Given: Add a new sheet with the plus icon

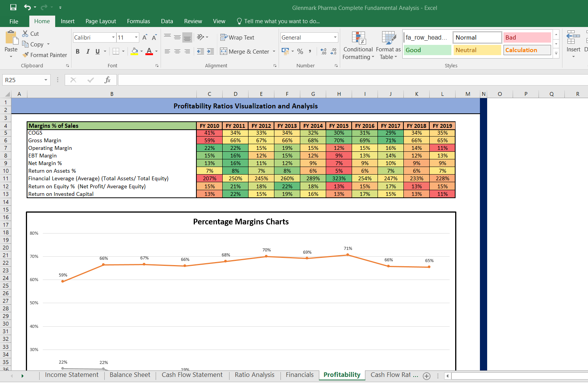Looking at the screenshot, I should click(427, 376).
